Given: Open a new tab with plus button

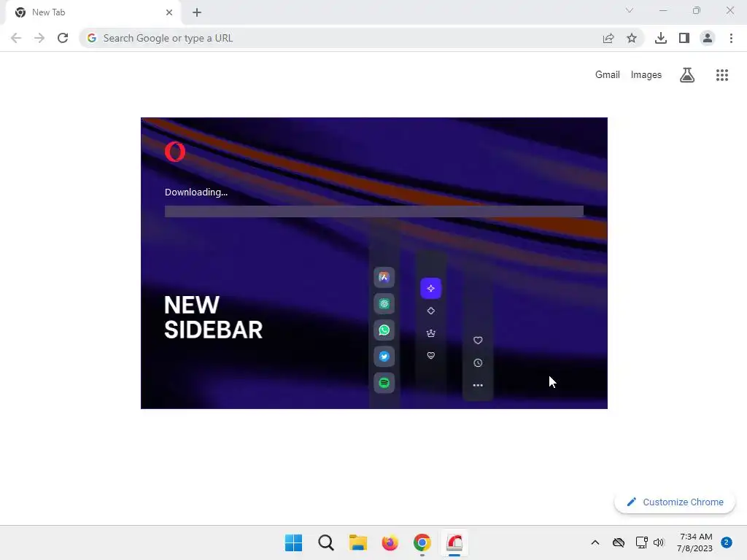Looking at the screenshot, I should [197, 12].
